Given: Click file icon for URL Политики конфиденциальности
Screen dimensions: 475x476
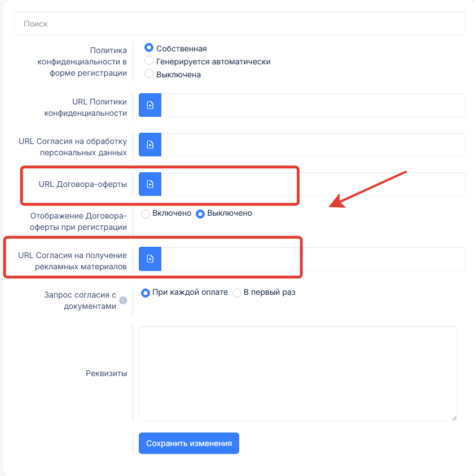Looking at the screenshot, I should pos(150,106).
